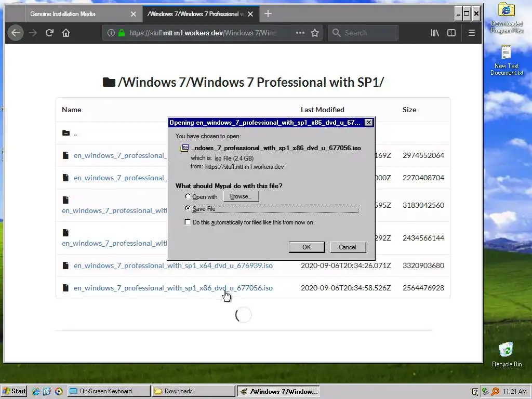
Task: Select the Save File radio option
Action: [188, 208]
